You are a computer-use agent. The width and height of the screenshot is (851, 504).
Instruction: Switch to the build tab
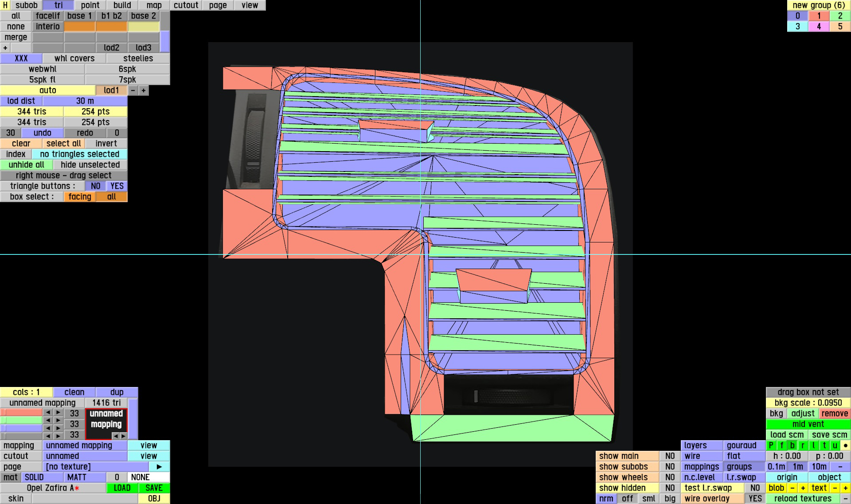(122, 5)
